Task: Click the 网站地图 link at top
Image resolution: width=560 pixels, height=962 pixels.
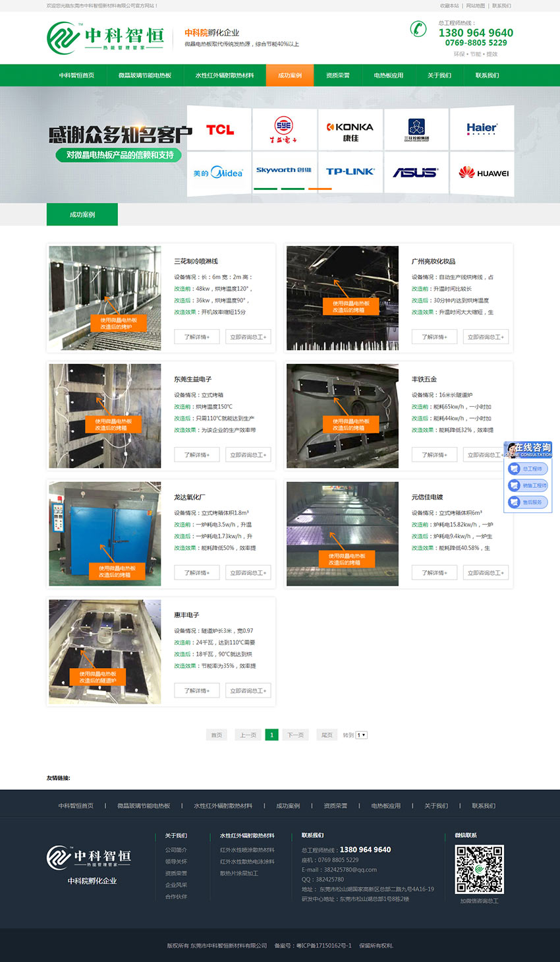Action: pyautogui.click(x=475, y=6)
